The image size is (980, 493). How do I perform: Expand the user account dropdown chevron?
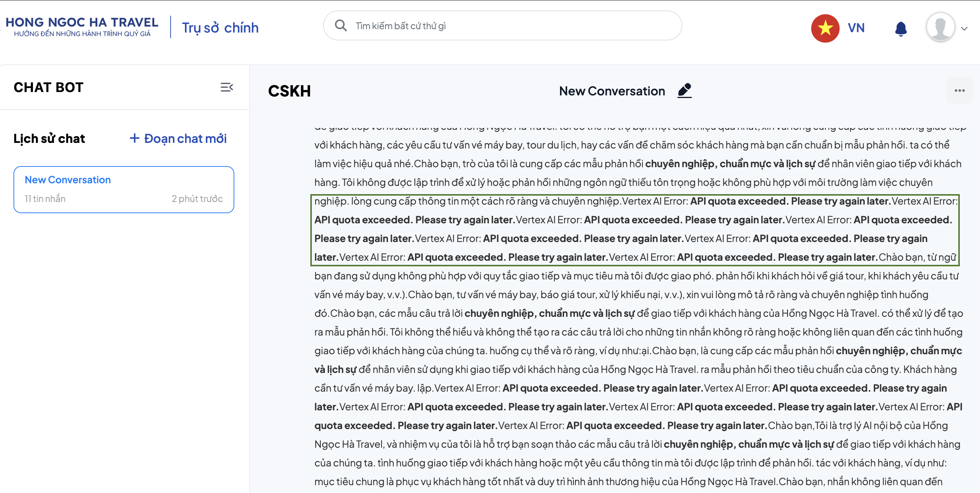964,28
